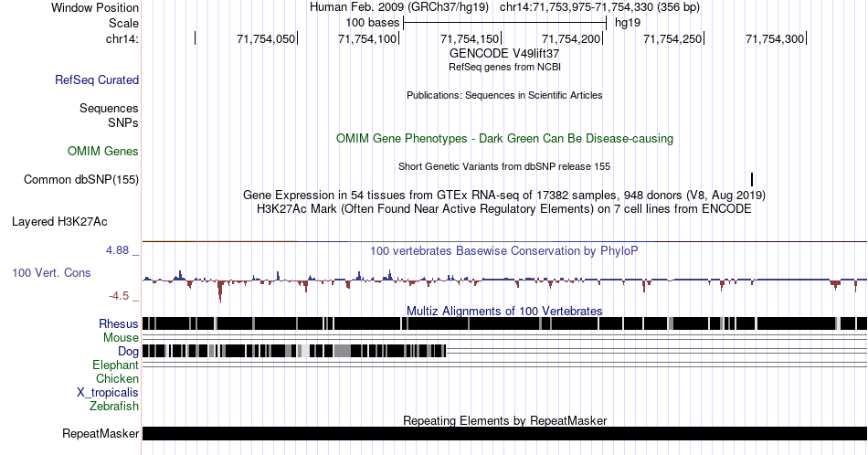Open the OMIM Genes track label
The width and height of the screenshot is (868, 455).
pyautogui.click(x=102, y=151)
